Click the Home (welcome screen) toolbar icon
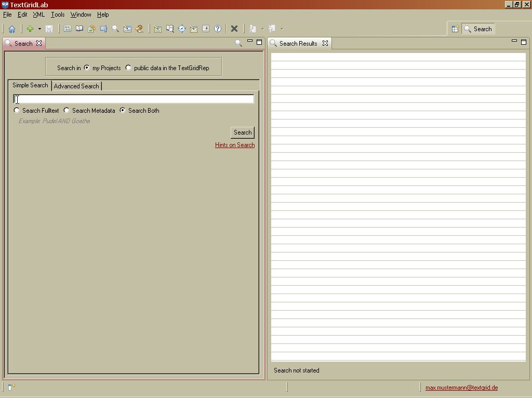The image size is (532, 398). coord(11,29)
